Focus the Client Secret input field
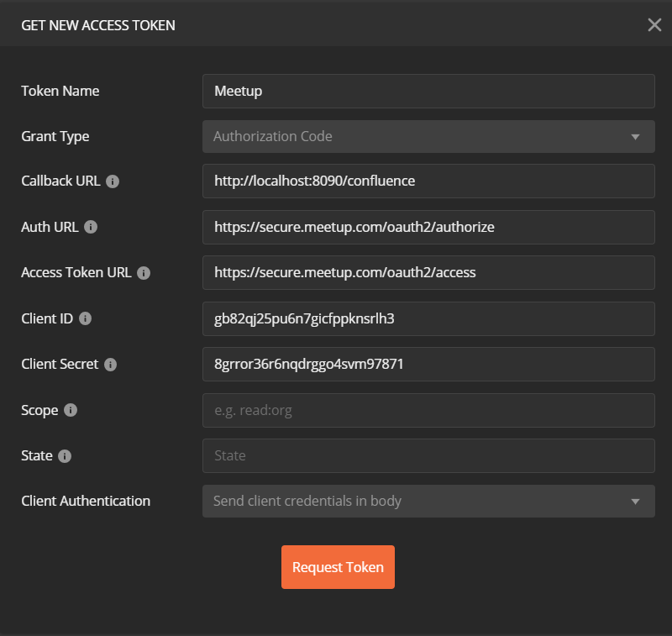 [428, 365]
